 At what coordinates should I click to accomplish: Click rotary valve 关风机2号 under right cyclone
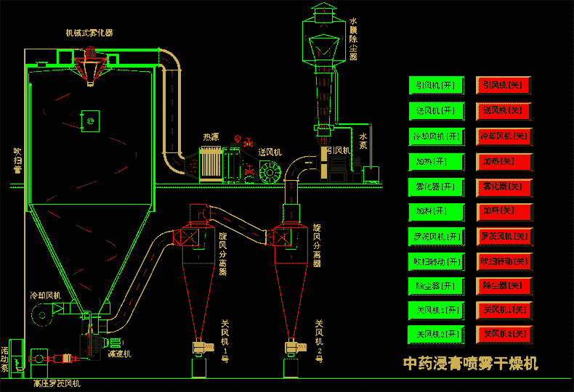tap(294, 348)
